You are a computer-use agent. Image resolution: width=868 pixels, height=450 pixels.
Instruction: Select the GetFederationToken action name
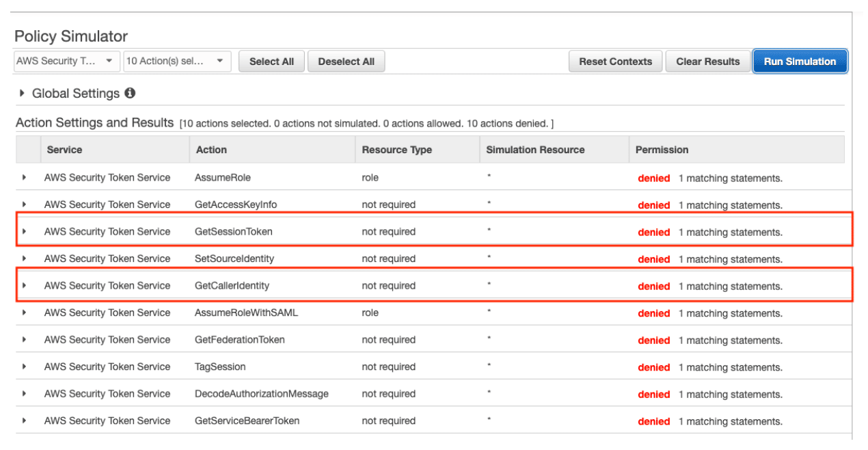coord(240,339)
